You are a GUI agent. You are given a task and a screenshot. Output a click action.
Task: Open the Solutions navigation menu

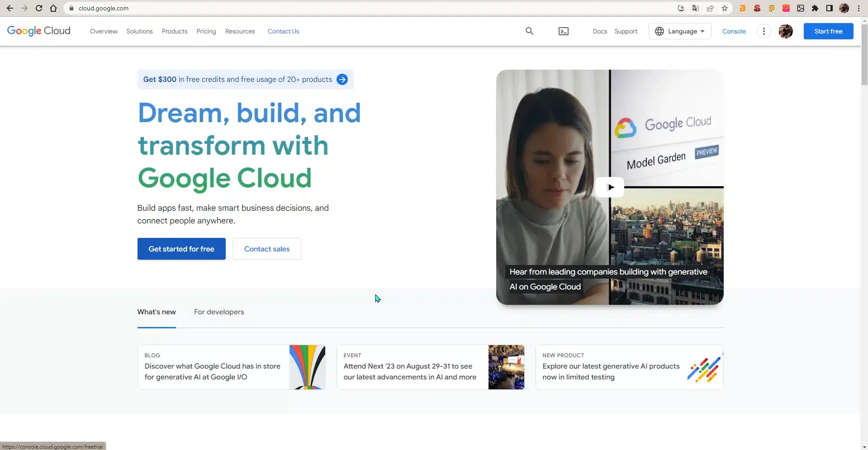point(139,31)
